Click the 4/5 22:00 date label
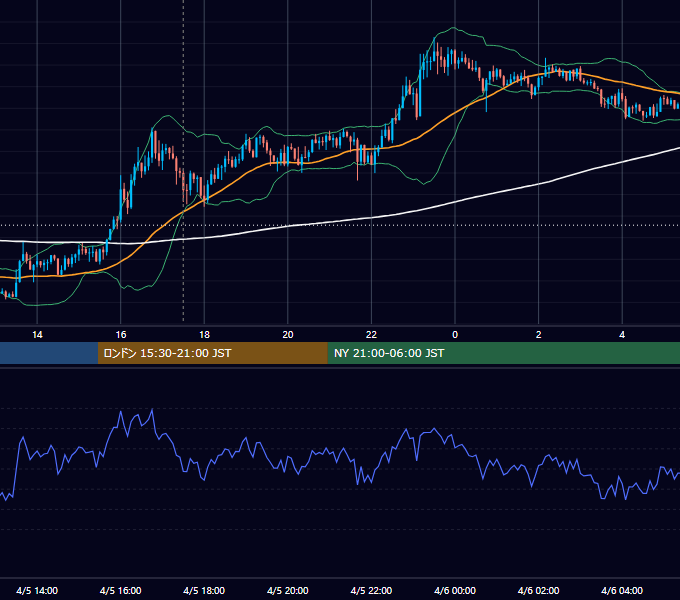This screenshot has height=600, width=680. [371, 590]
